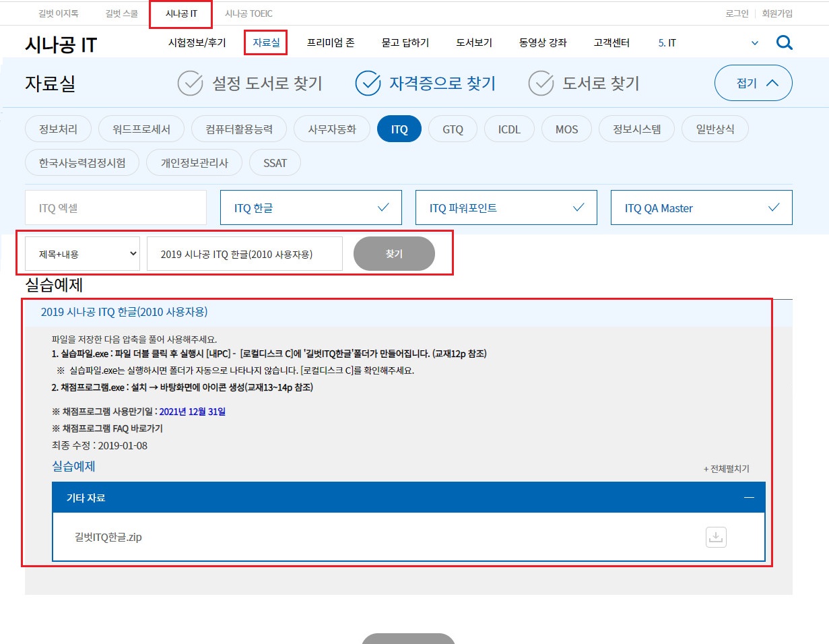This screenshot has width=829, height=644.
Task: Select the GTQ certificate category
Action: click(453, 129)
